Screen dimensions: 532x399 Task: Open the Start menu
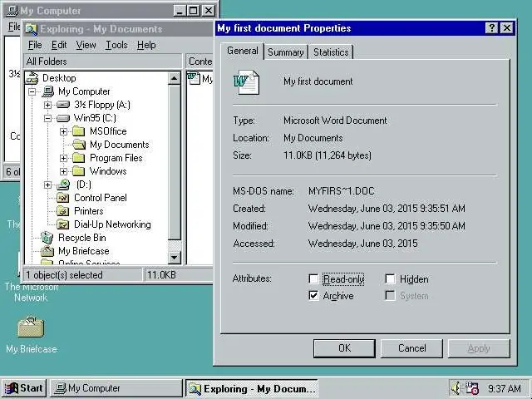coord(24,388)
